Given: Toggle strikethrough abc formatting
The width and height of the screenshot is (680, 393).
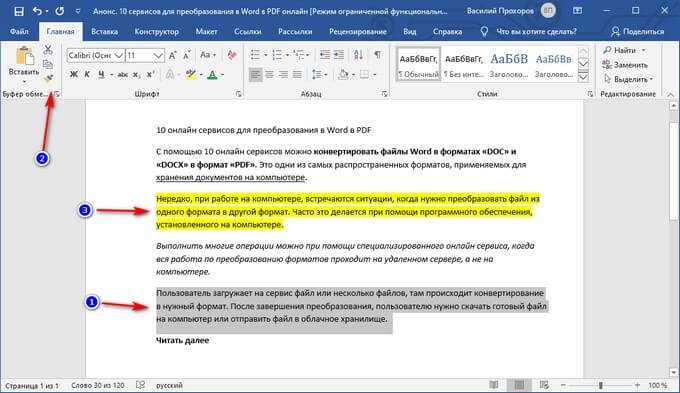Looking at the screenshot, I should tap(123, 75).
